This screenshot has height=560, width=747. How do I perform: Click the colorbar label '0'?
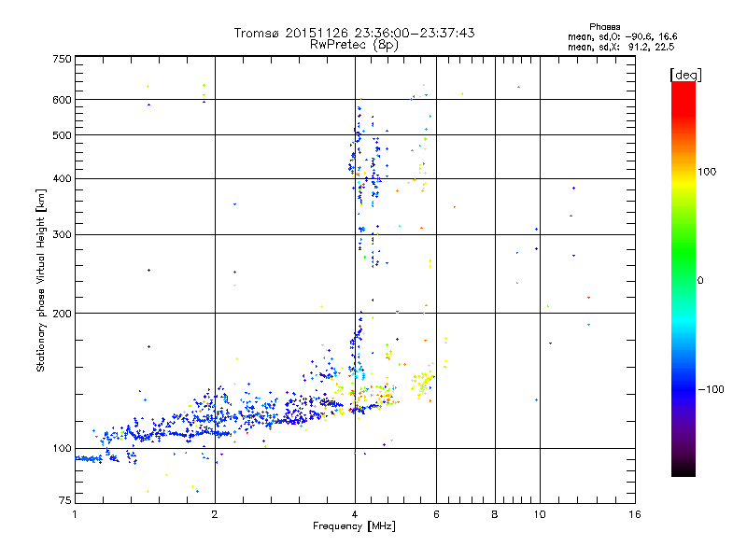click(700, 281)
